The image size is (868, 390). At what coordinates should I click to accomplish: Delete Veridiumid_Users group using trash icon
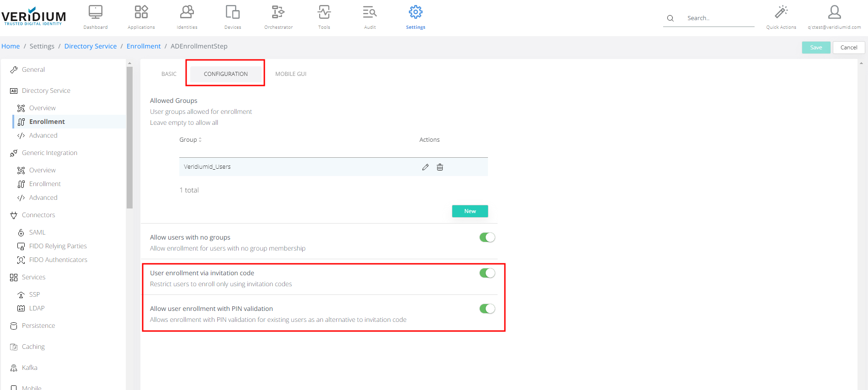click(x=440, y=167)
